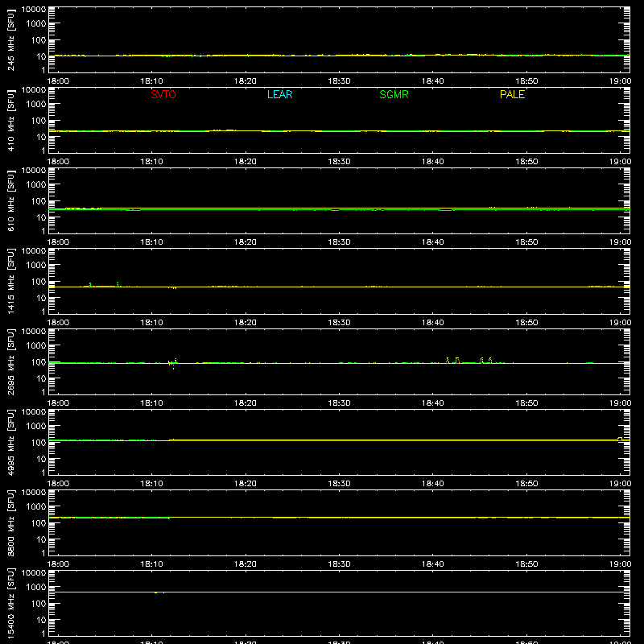The height and width of the screenshot is (644, 644).
Task: Click 19:00 time label under the 8800 MHz plot
Action: click(620, 564)
